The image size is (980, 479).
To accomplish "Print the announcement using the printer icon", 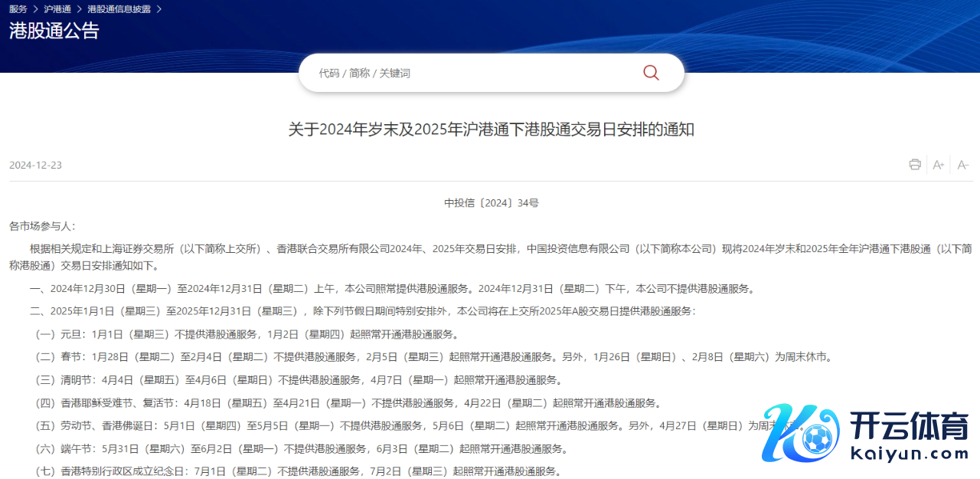I will [x=914, y=165].
